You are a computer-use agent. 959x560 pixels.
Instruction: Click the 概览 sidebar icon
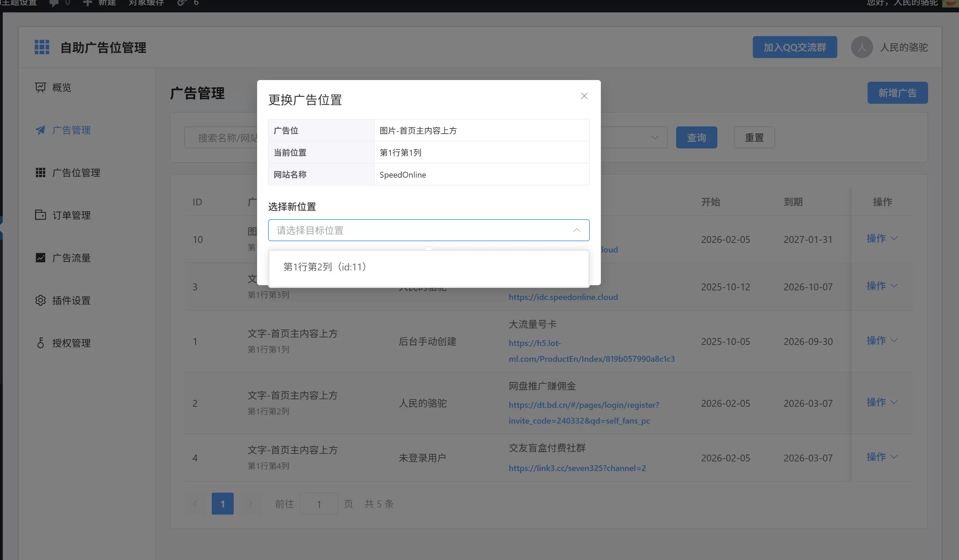coord(40,88)
